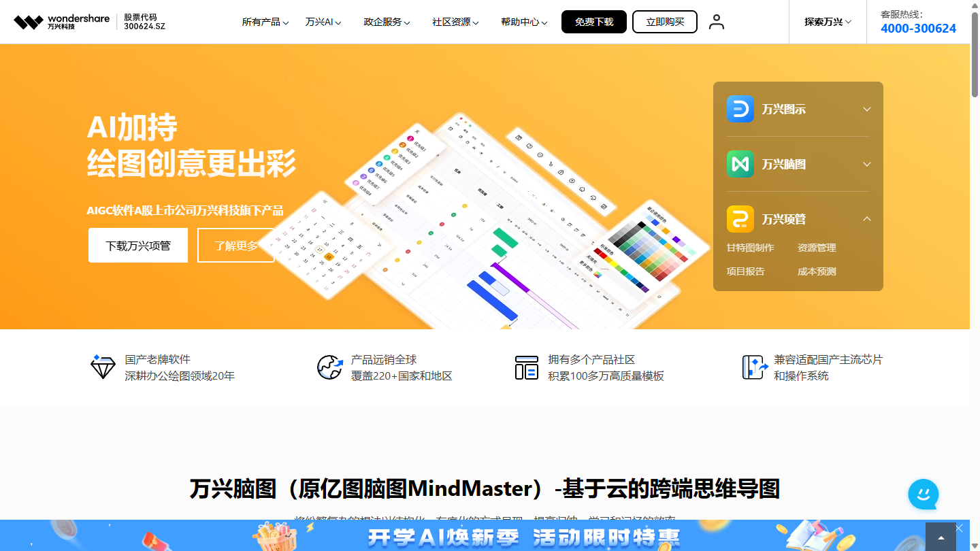Click the 万兴图示 product icon
The image size is (980, 551).
740,109
